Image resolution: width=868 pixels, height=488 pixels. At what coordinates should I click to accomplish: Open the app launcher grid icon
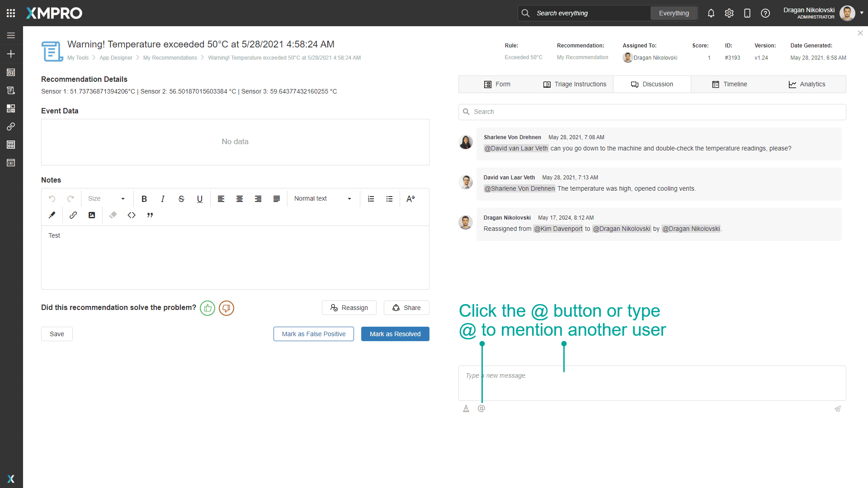tap(11, 13)
